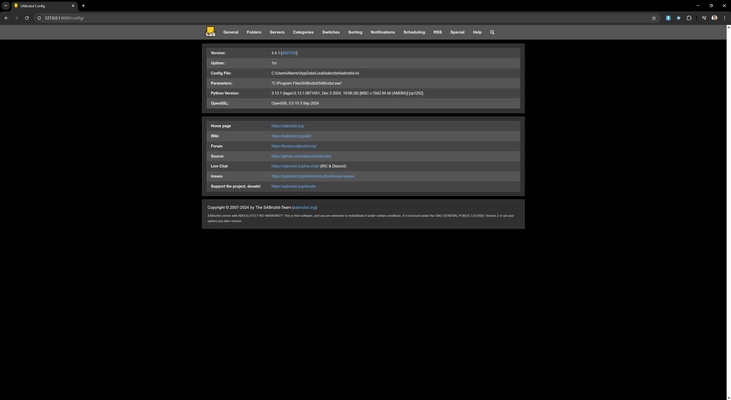Open the live-chat link
Screen dimensions: 731x400
point(295,166)
